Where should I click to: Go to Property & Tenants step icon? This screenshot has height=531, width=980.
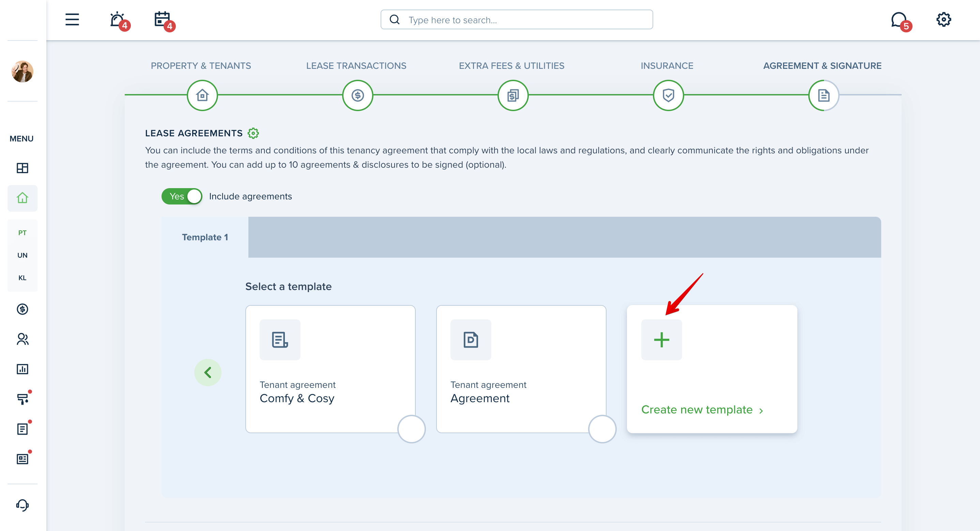coord(202,95)
